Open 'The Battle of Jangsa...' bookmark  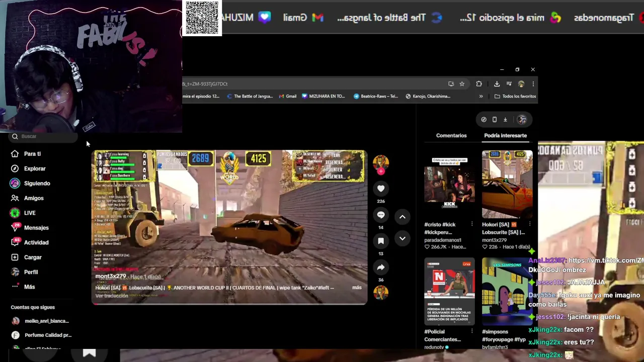point(250,97)
